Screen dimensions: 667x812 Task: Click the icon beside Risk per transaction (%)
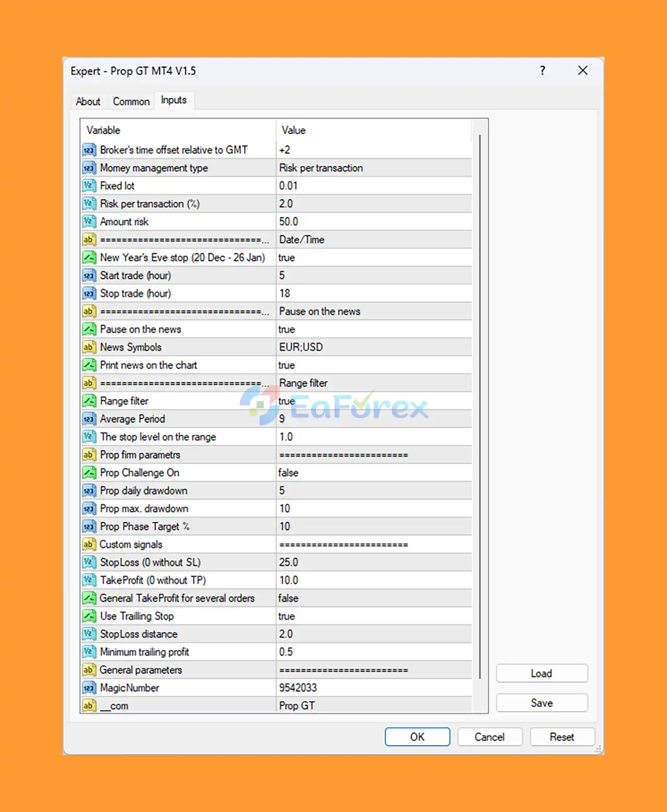click(x=89, y=204)
